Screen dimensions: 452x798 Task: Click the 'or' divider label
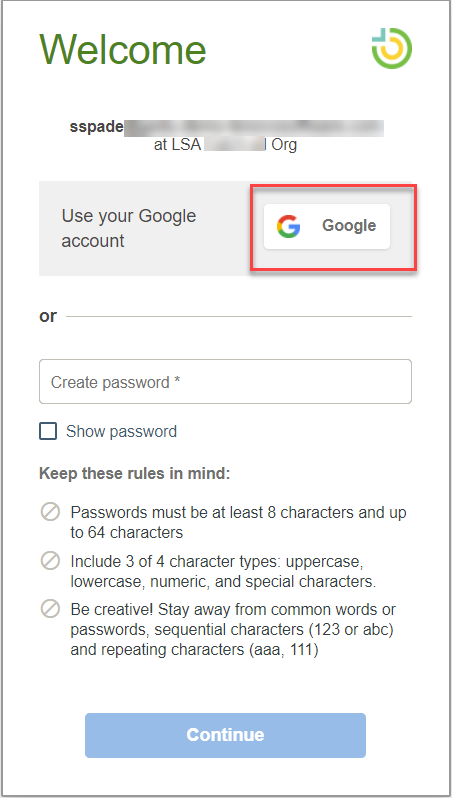[x=48, y=316]
